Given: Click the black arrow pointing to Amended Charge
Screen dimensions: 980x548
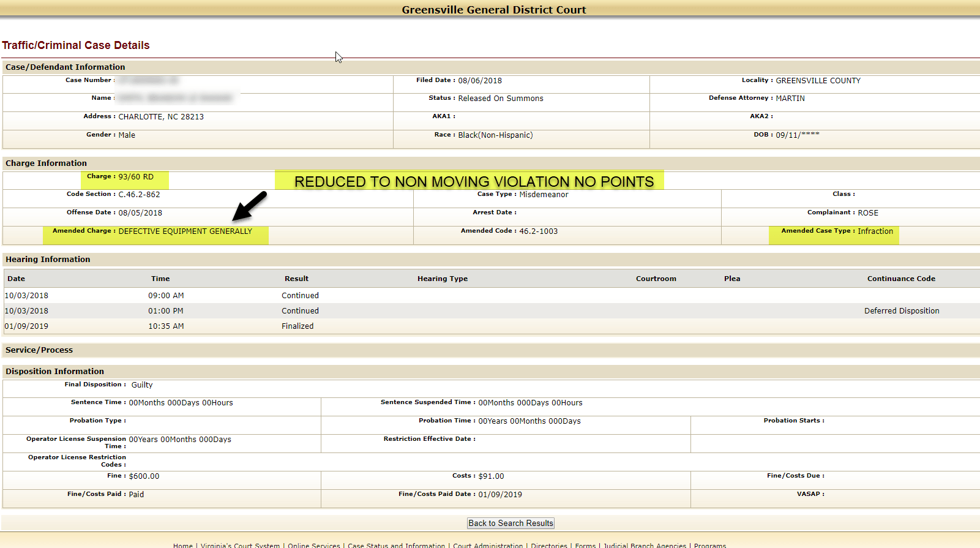Looking at the screenshot, I should [x=249, y=206].
